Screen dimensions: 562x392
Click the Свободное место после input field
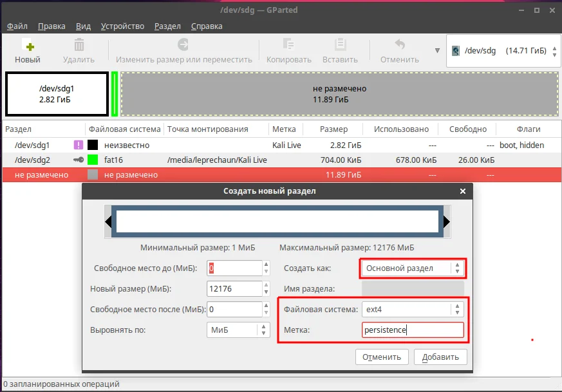pyautogui.click(x=234, y=309)
